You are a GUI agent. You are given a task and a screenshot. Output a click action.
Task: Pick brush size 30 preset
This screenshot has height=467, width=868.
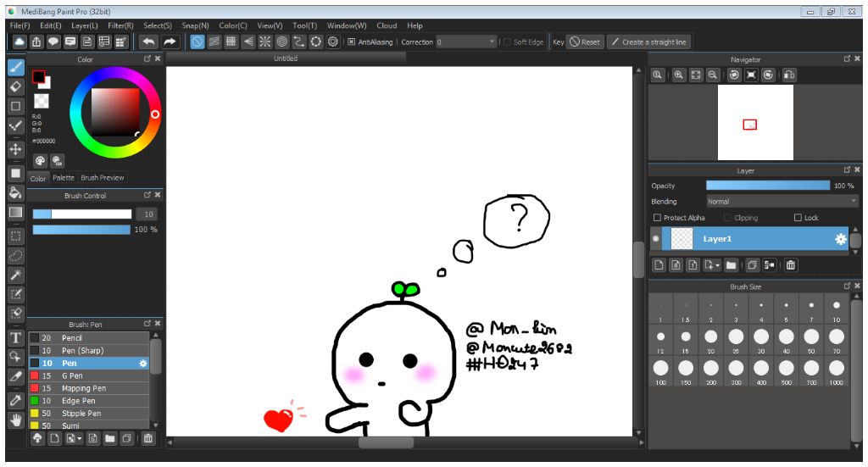pos(761,336)
